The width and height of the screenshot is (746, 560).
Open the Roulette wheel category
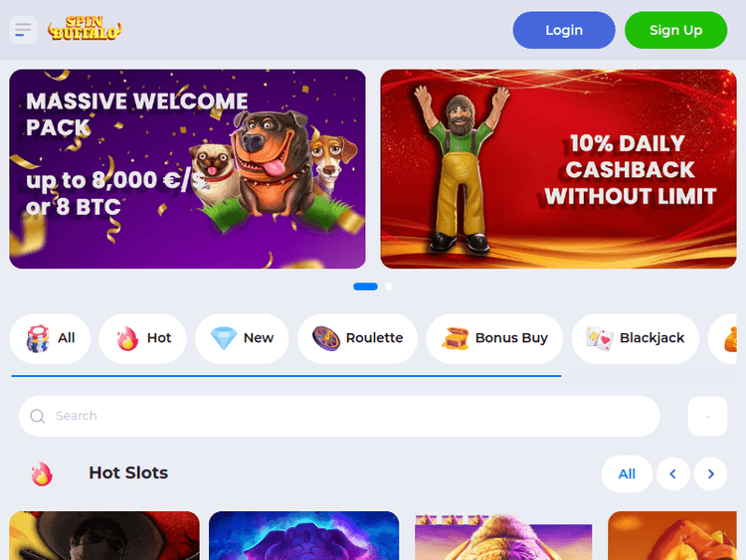(357, 338)
